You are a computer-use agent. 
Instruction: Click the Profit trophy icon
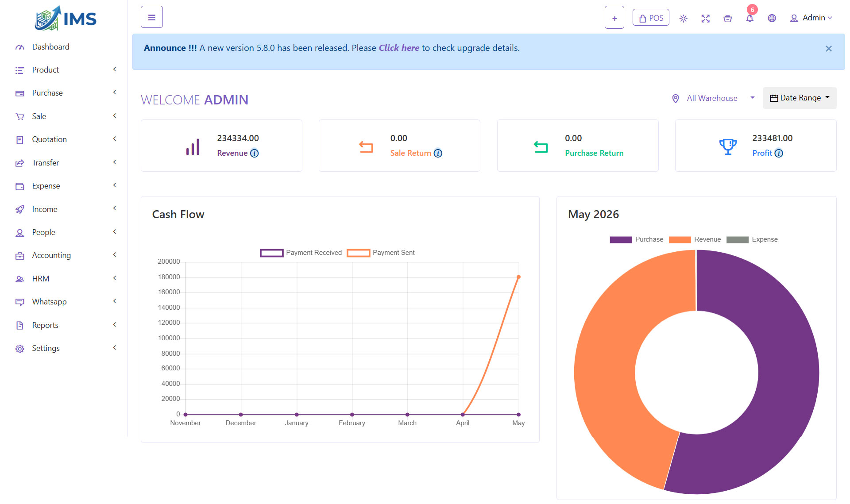click(728, 146)
